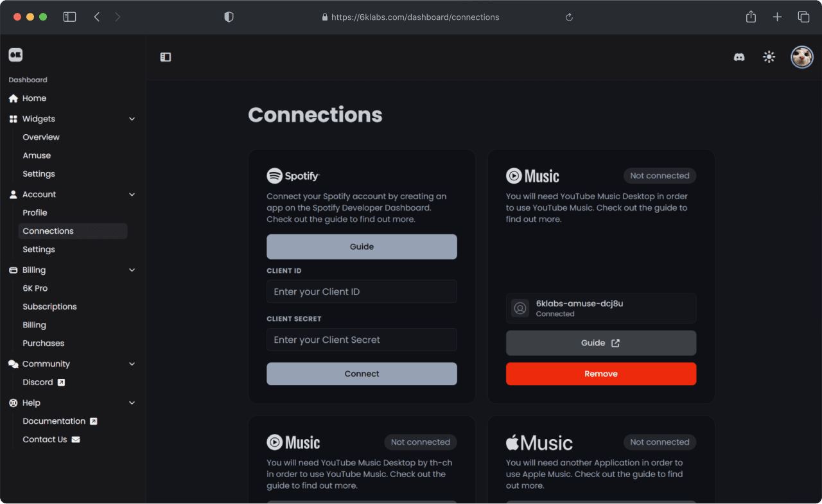Open a new tab with plus icon

click(777, 17)
